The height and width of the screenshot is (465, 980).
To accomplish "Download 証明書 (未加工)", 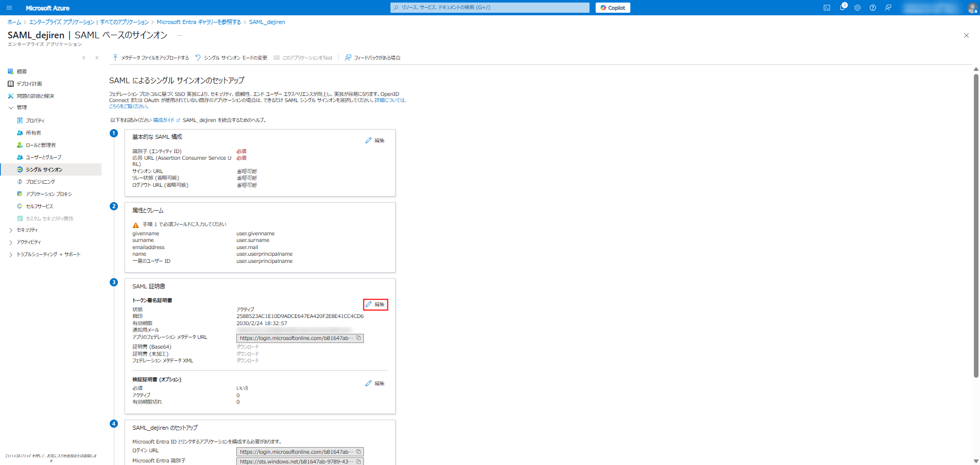I will pyautogui.click(x=248, y=354).
